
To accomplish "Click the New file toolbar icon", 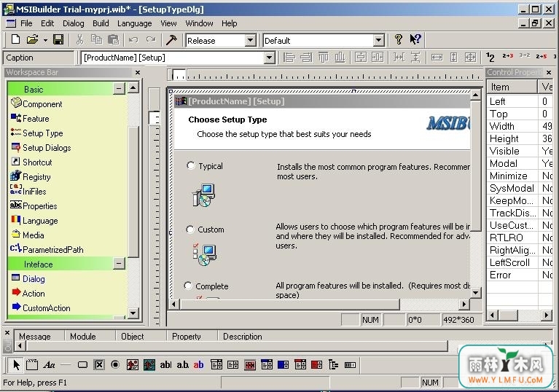I will (x=16, y=39).
